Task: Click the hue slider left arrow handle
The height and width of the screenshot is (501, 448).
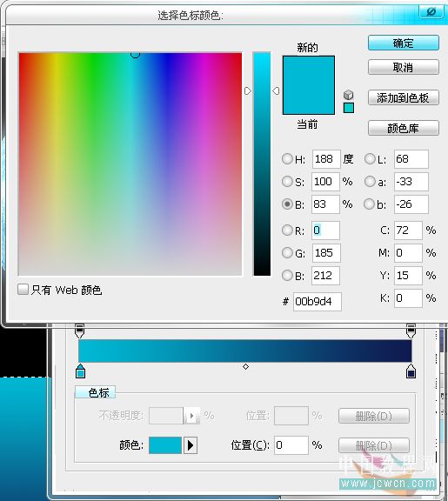Action: pos(248,91)
